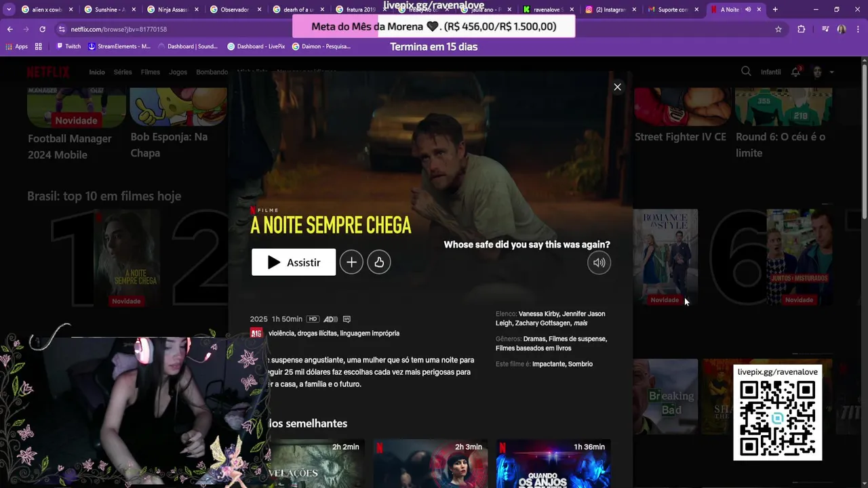Click the A16 age rating badge
Viewport: 868px width, 488px height.
(x=256, y=333)
